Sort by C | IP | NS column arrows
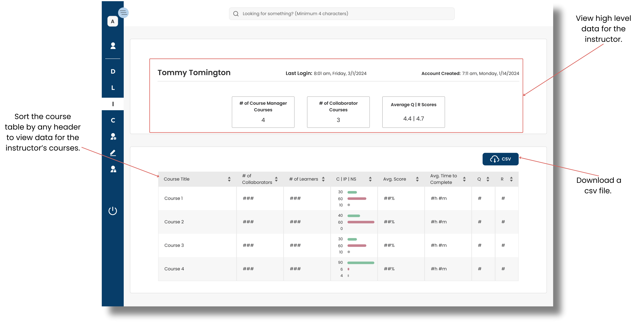Screen dimensions: 644x324 pyautogui.click(x=370, y=179)
